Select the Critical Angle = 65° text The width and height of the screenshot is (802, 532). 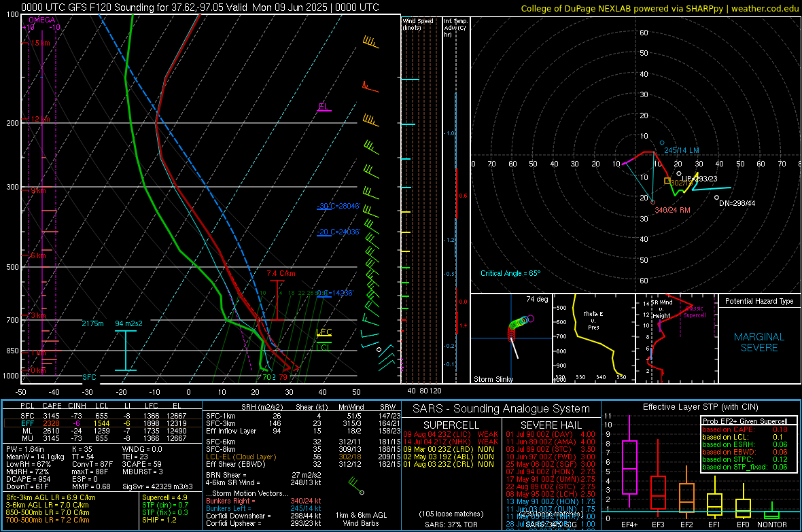tap(510, 273)
